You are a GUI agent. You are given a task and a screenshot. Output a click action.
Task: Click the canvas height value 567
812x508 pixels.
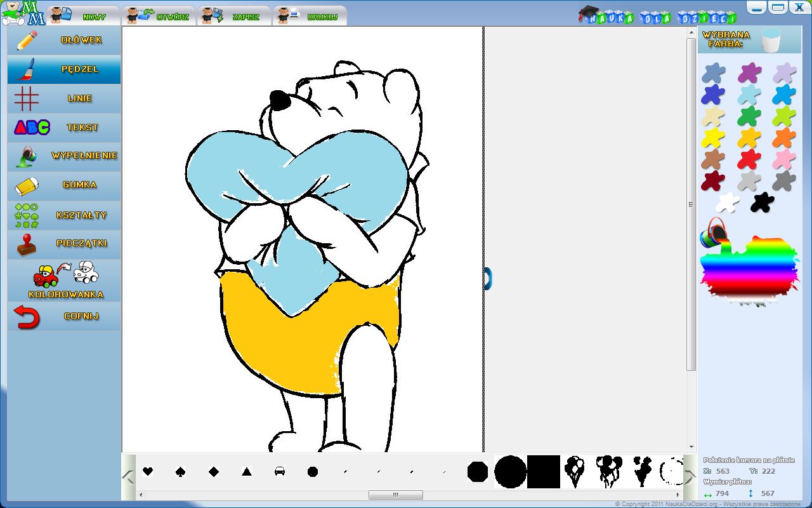768,493
